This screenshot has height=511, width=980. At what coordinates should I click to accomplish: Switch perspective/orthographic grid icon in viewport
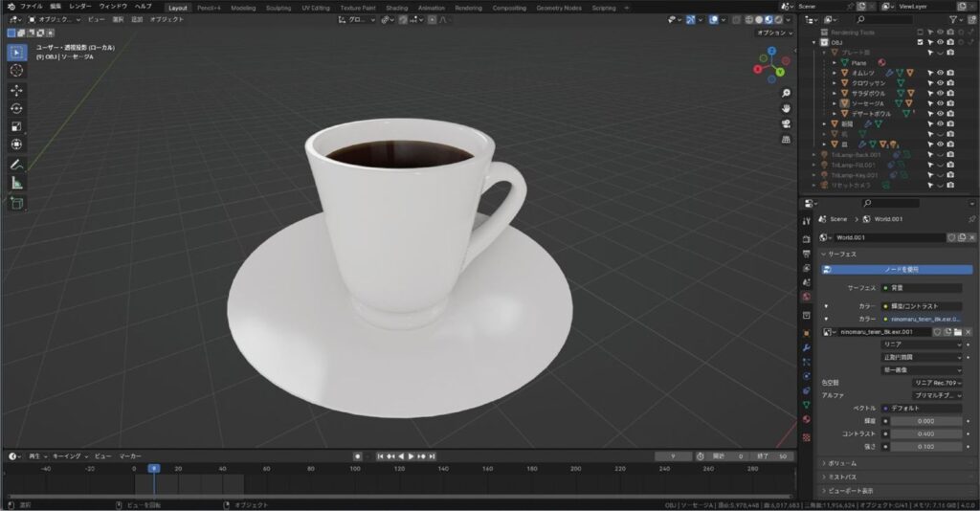coord(786,139)
